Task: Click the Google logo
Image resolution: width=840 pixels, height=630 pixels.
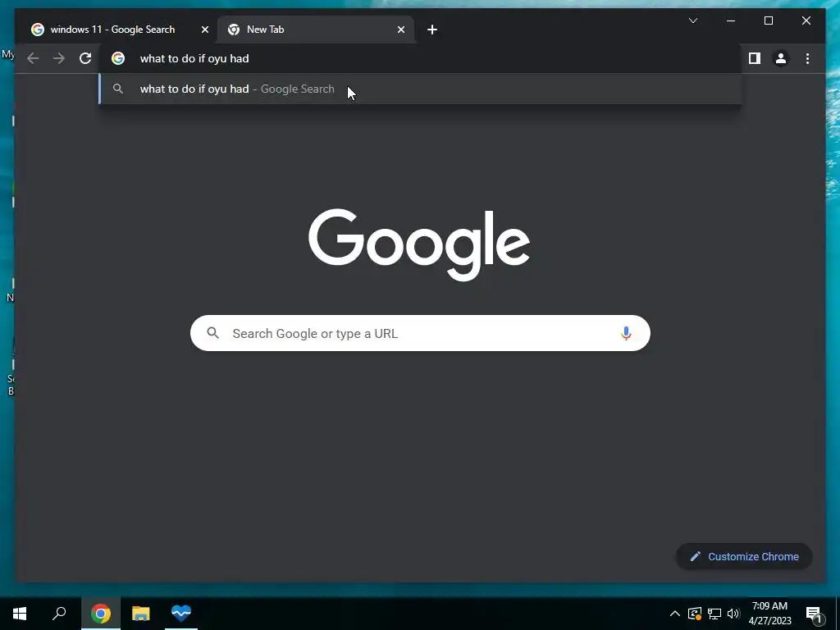Action: pos(419,244)
